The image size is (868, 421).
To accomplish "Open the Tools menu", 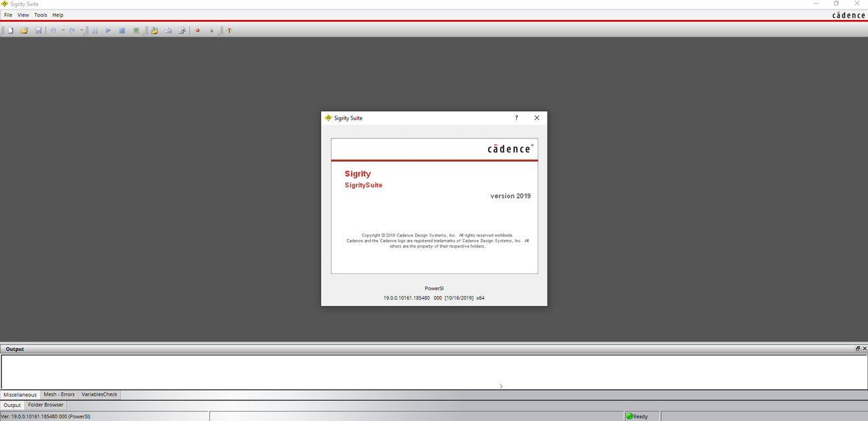I will tap(41, 15).
